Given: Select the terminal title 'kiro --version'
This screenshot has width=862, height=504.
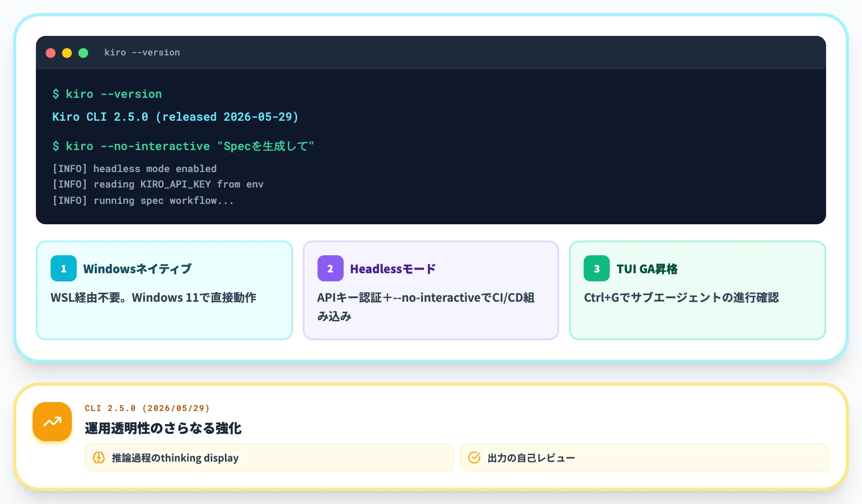Looking at the screenshot, I should point(142,53).
